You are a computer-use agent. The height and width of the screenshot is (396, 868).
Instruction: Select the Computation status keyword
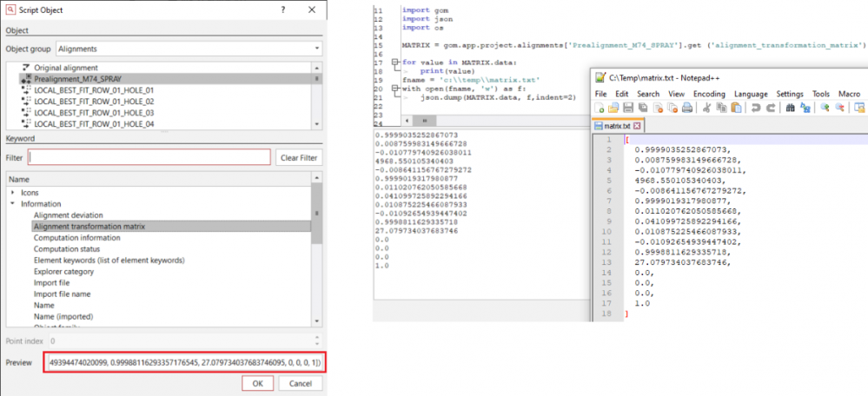point(69,249)
